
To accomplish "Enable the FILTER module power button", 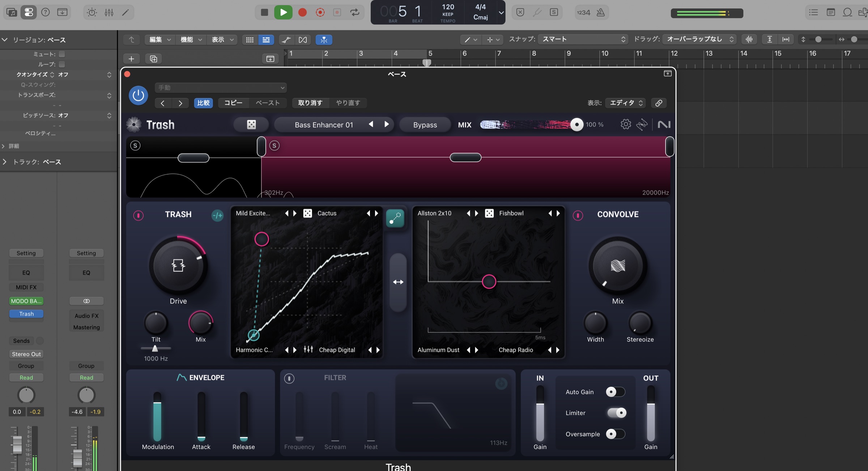I will coord(289,378).
